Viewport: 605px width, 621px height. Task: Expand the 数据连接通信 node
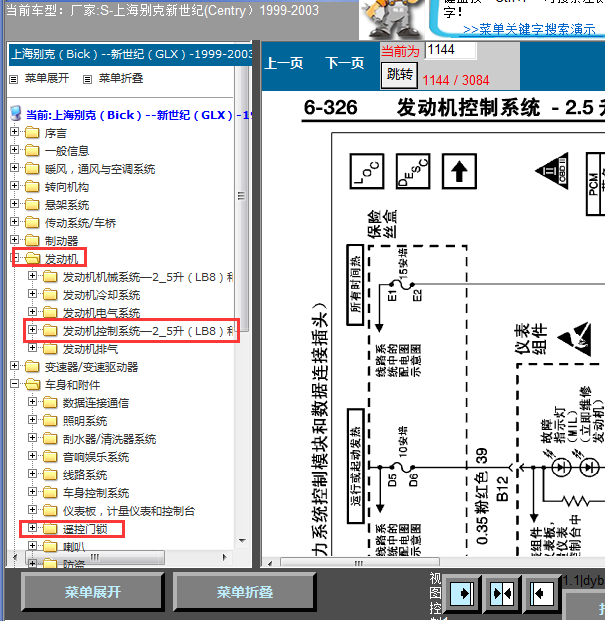(x=32, y=402)
